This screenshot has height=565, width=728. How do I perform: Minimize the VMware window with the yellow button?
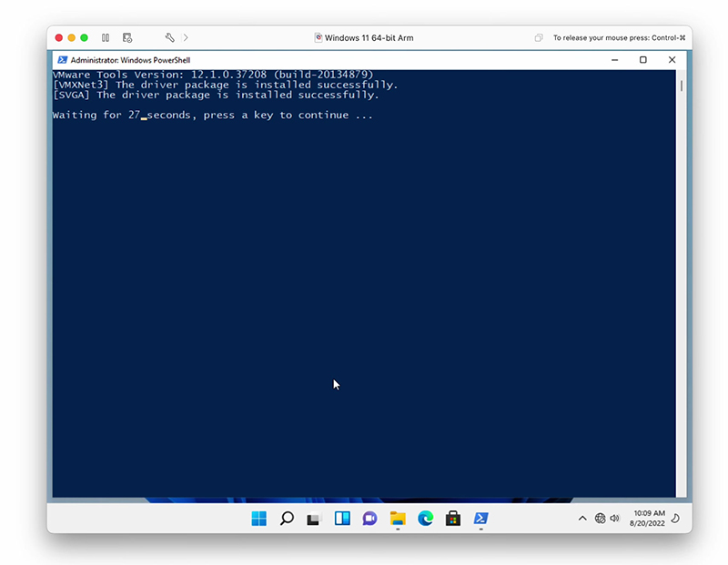[x=72, y=37]
